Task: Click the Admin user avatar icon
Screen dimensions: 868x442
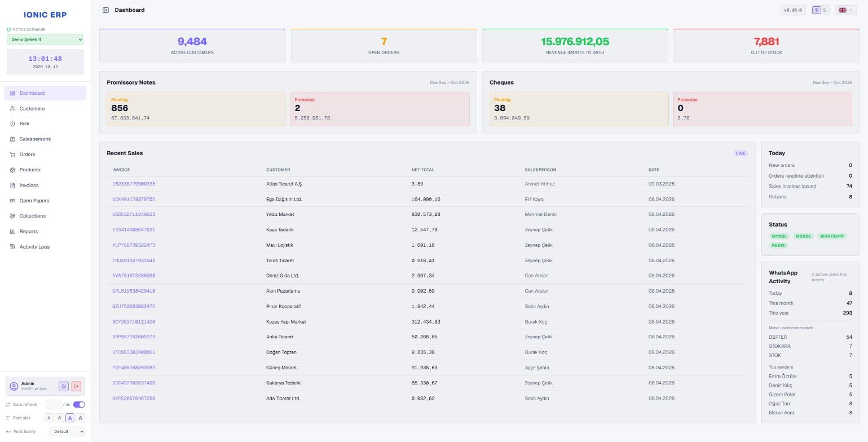Action: tap(14, 386)
